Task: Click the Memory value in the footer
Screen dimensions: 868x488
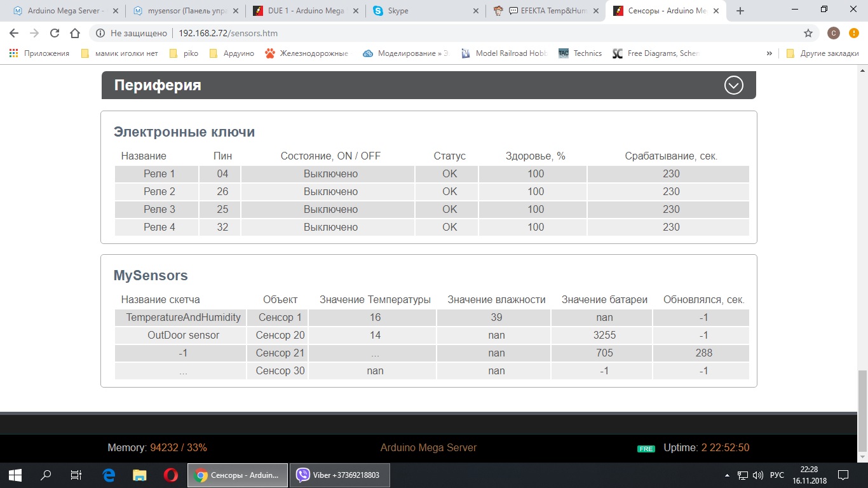Action: pos(179,448)
